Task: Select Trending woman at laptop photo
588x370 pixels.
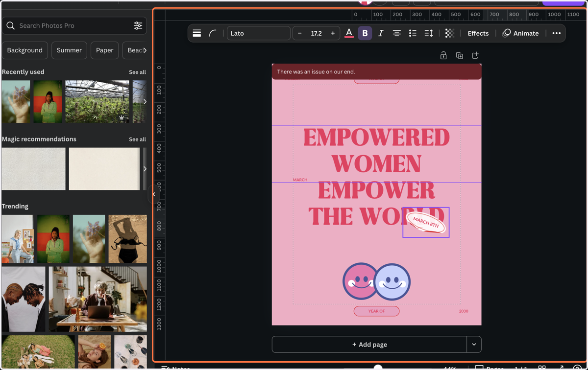Action: click(x=98, y=300)
